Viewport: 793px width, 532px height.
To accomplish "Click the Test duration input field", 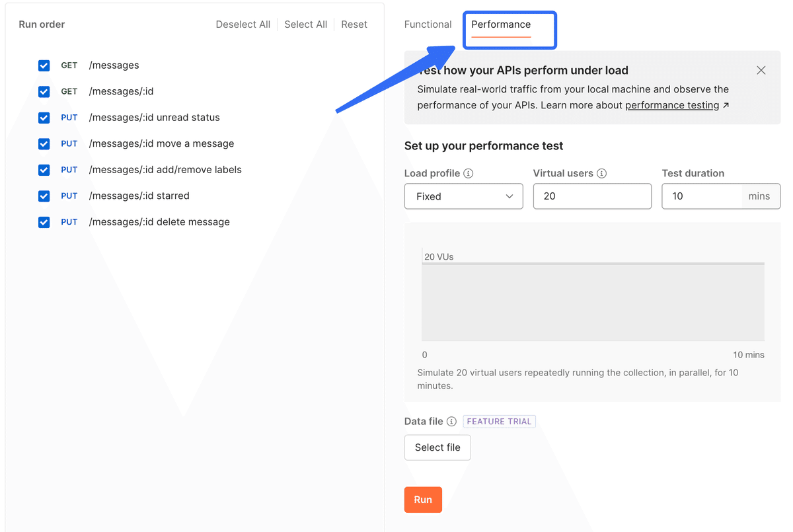I will click(x=702, y=196).
